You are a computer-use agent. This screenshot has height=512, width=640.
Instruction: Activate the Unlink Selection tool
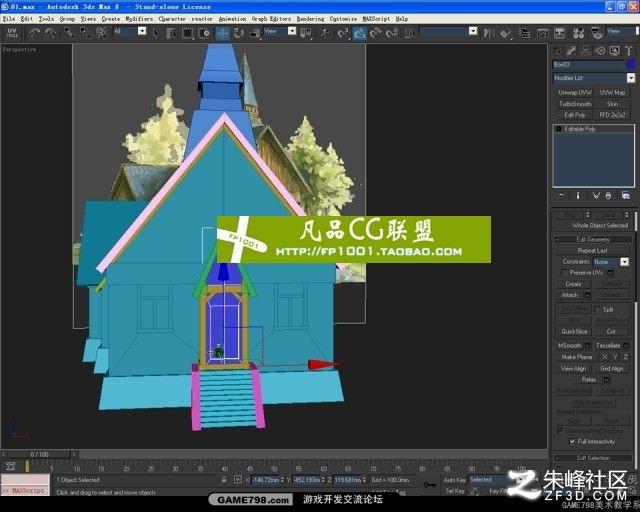click(85, 33)
